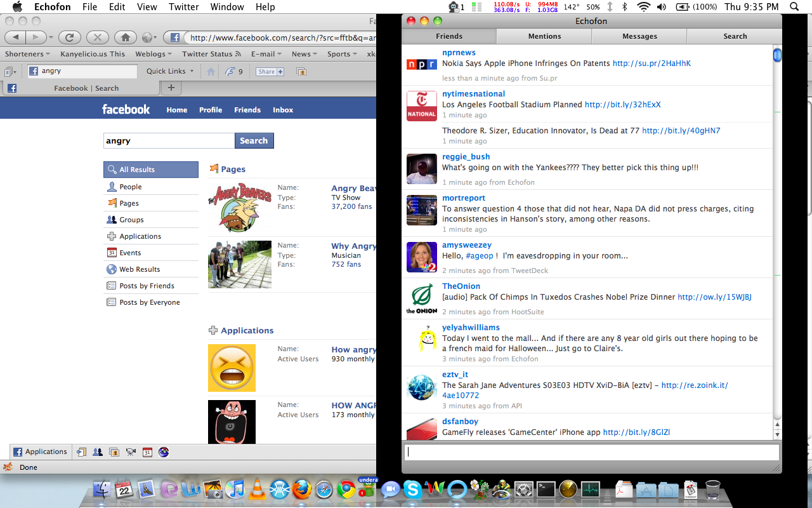Open Profile link in Facebook header
The height and width of the screenshot is (508, 812).
(x=211, y=110)
